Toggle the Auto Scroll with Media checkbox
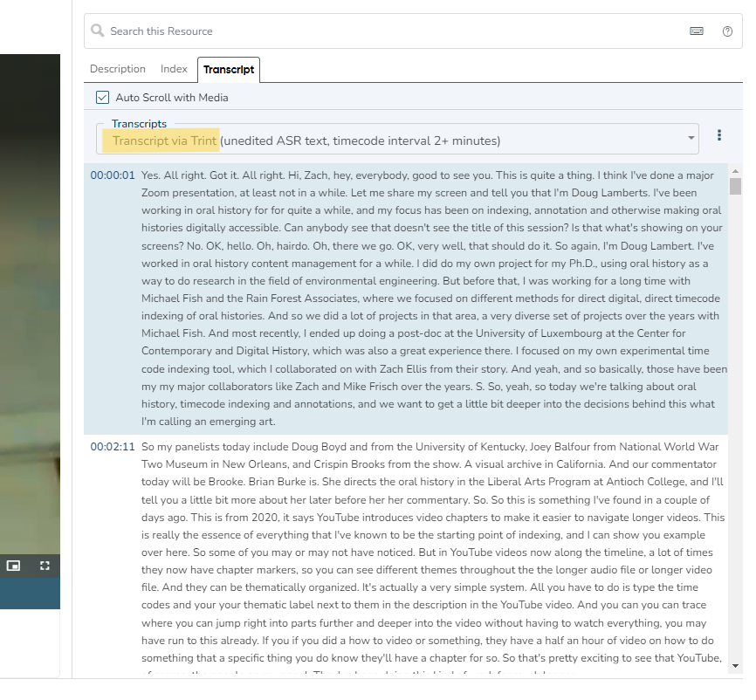The image size is (756, 700). (x=103, y=98)
